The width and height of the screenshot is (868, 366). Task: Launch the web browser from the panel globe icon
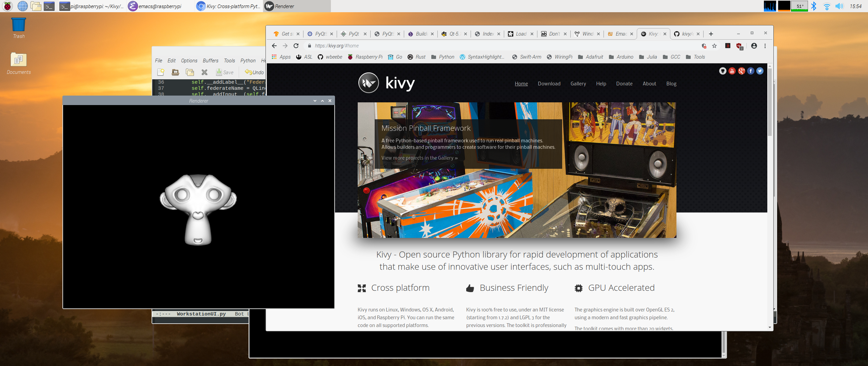pyautogui.click(x=22, y=6)
